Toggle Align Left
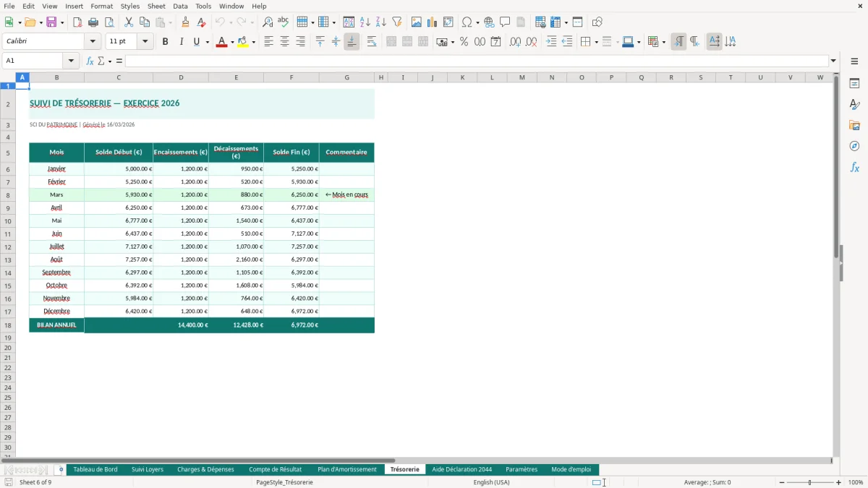This screenshot has width=868, height=488. [x=268, y=42]
